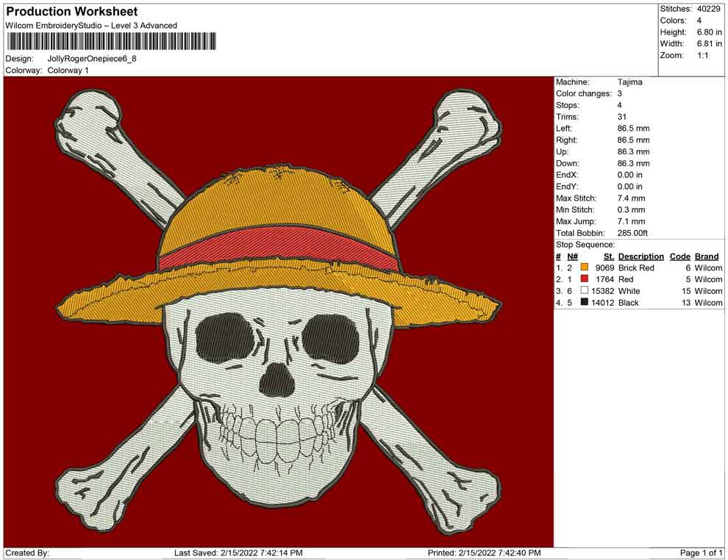Viewport: 728px width, 560px height.
Task: Click the Black thread color swatch
Action: [x=585, y=302]
